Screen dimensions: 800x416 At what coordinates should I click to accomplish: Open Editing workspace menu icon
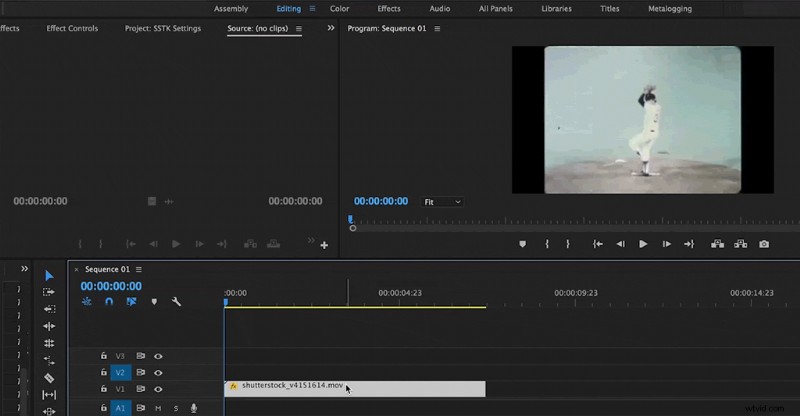[x=312, y=9]
